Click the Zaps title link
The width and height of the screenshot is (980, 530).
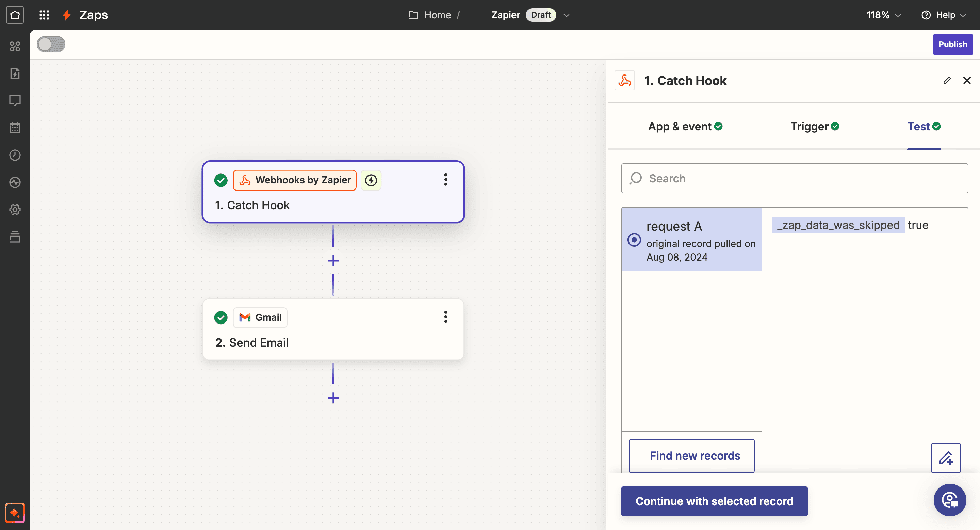click(x=93, y=15)
